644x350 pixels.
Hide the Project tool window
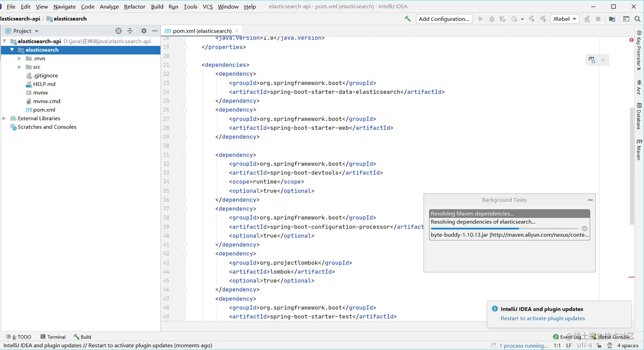pos(155,31)
